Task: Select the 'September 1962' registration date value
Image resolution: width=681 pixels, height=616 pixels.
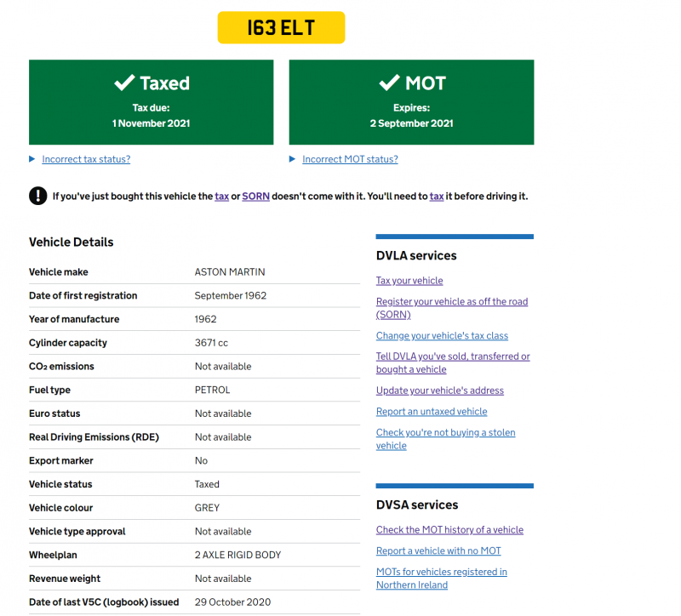Action: [x=231, y=295]
